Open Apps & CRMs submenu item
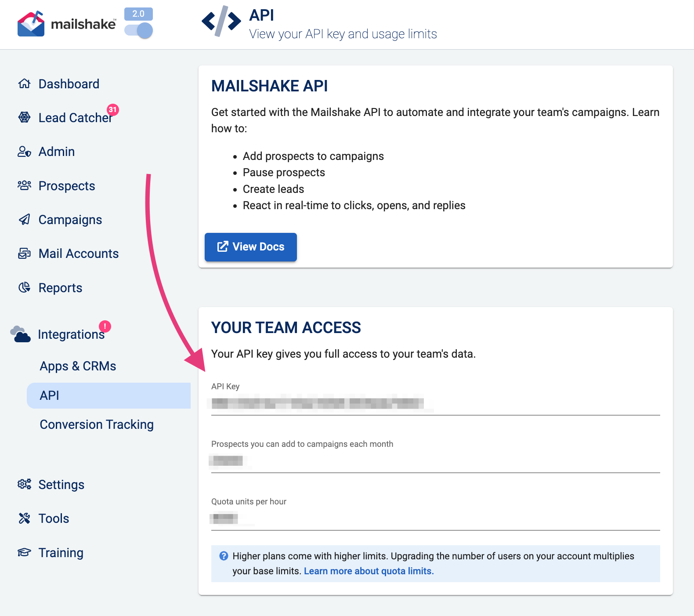The image size is (694, 616). point(78,366)
